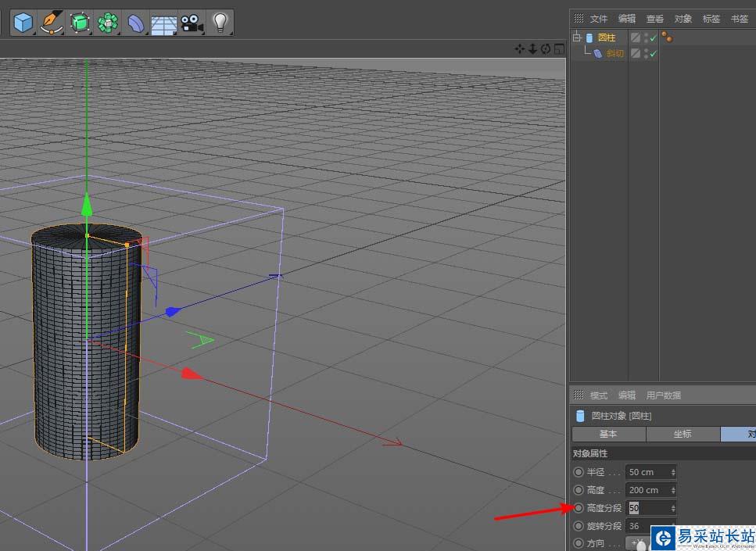Image resolution: width=756 pixels, height=551 pixels.
Task: Open the cube primitive tool
Action: (x=23, y=23)
